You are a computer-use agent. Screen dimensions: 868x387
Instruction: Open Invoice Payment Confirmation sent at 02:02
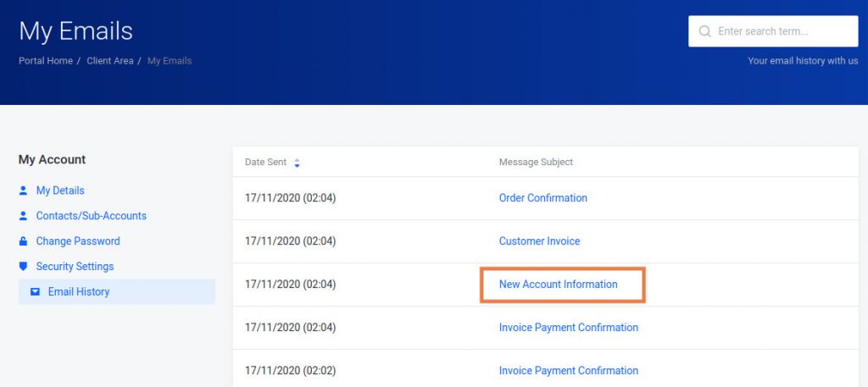pos(569,370)
